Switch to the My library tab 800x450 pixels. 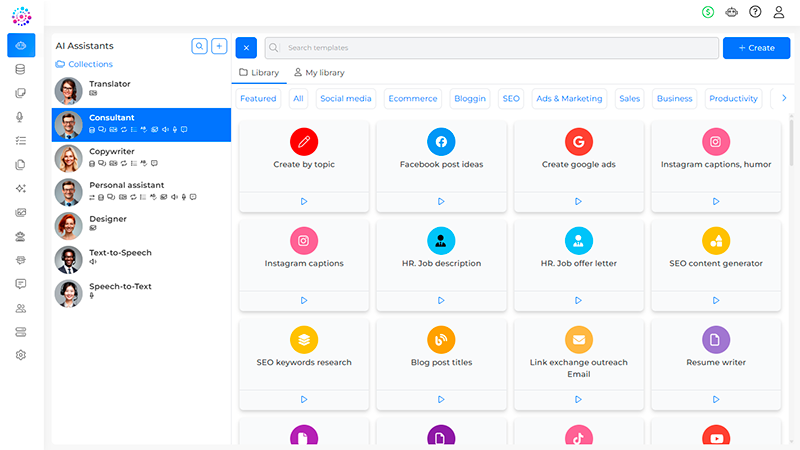click(x=319, y=72)
